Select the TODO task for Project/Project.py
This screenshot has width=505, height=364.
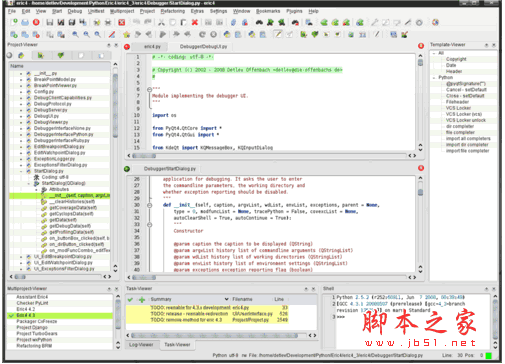[x=207, y=320]
